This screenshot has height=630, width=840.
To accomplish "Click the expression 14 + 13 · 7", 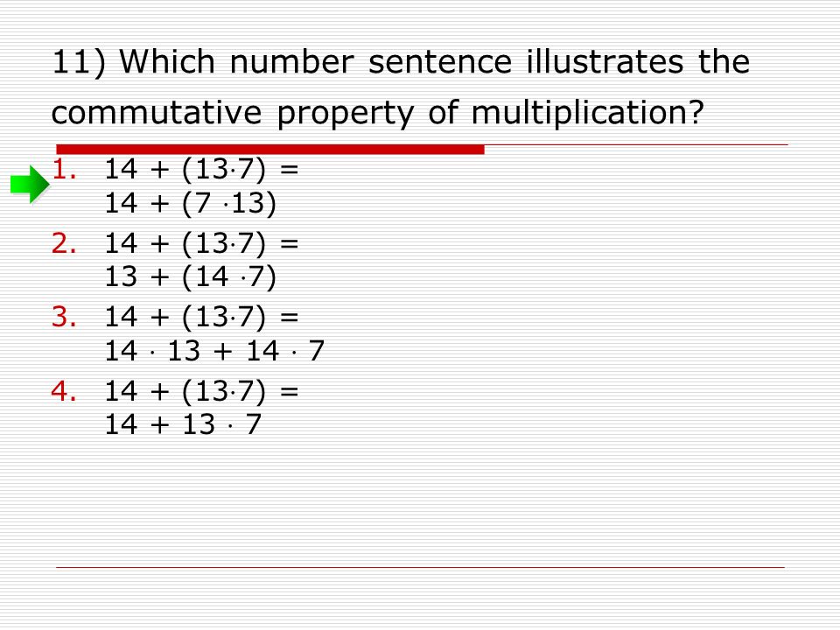I will tap(183, 424).
